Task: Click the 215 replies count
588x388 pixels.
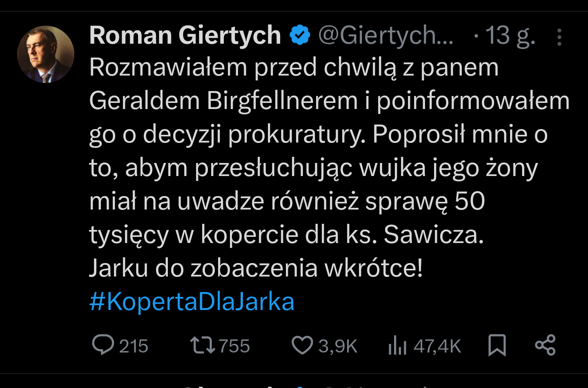Action: pos(134,346)
